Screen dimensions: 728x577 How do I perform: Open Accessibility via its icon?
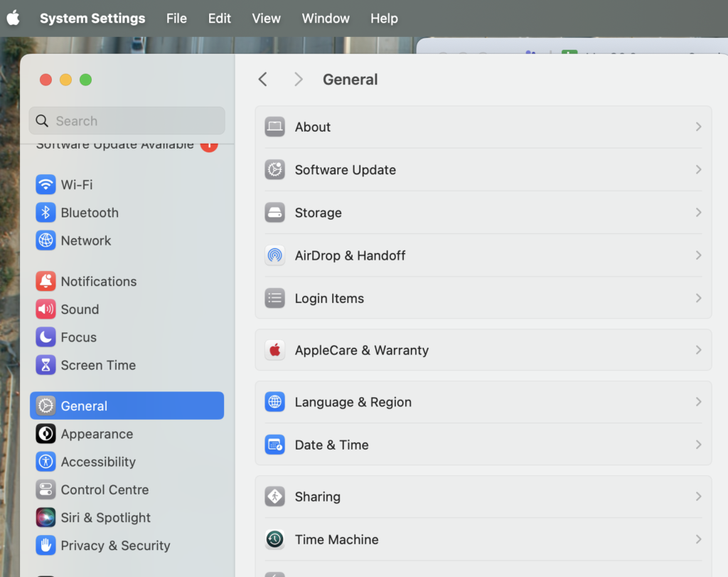(45, 462)
